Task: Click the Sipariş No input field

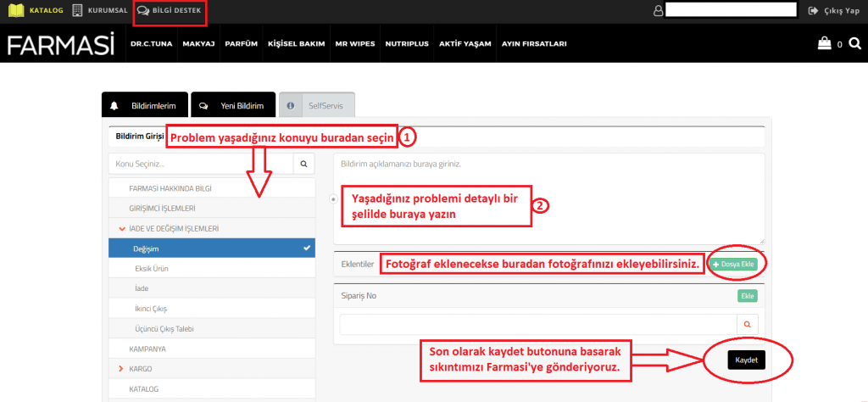Action: [538, 325]
